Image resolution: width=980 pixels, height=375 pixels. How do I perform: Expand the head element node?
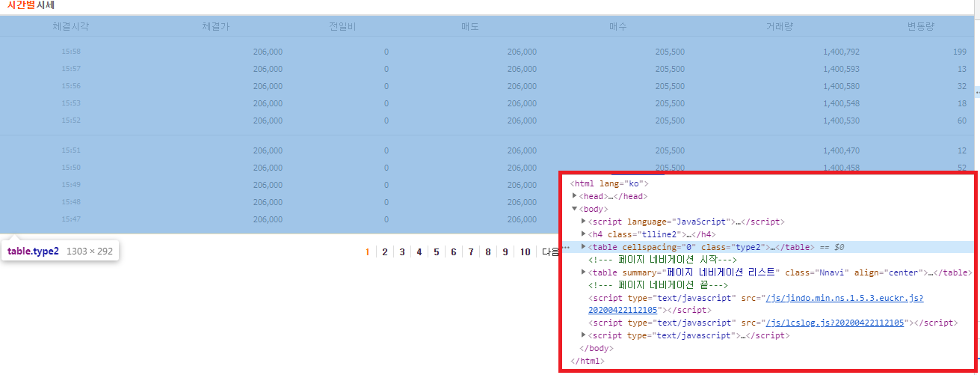click(x=574, y=196)
